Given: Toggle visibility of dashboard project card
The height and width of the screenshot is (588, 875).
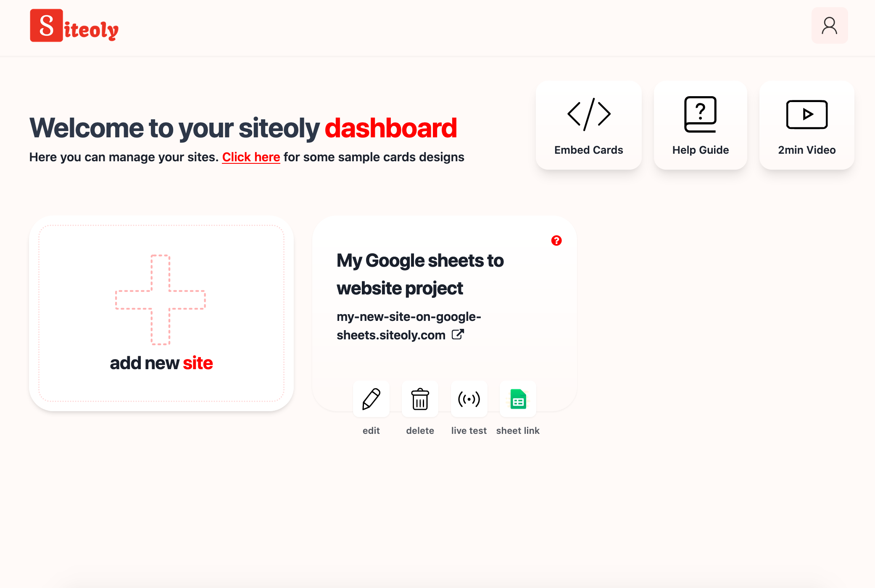Looking at the screenshot, I should click(556, 240).
